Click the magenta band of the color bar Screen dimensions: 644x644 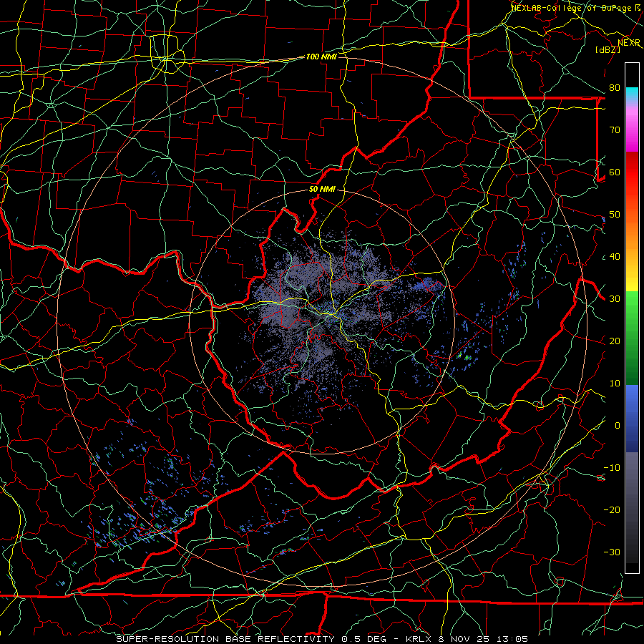coord(632,132)
